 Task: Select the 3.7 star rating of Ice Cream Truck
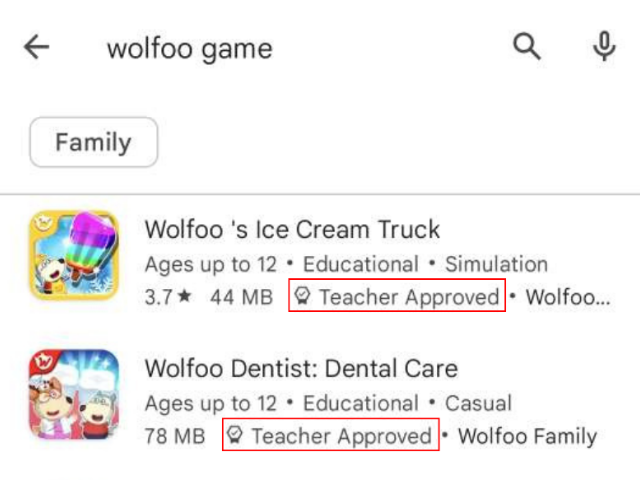[x=168, y=297]
